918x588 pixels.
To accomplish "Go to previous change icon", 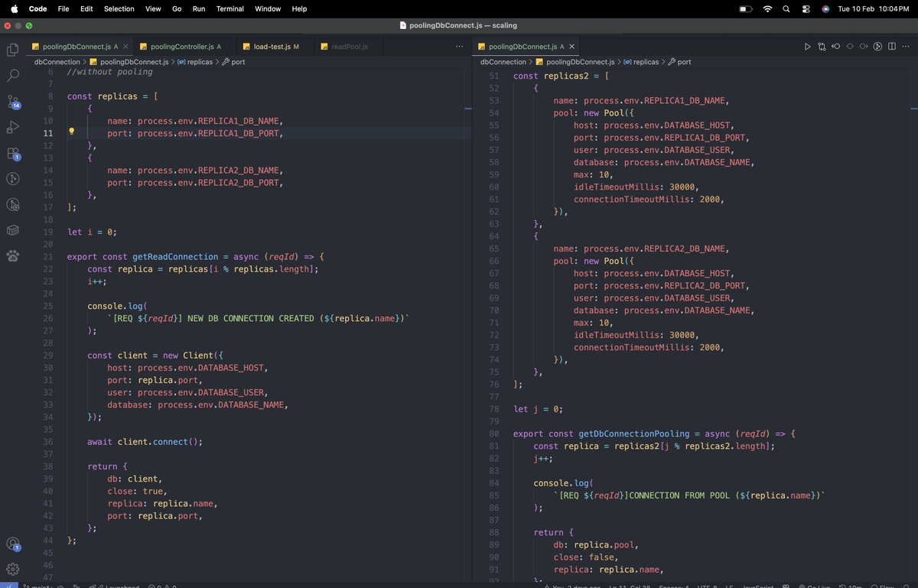I will coord(836,47).
